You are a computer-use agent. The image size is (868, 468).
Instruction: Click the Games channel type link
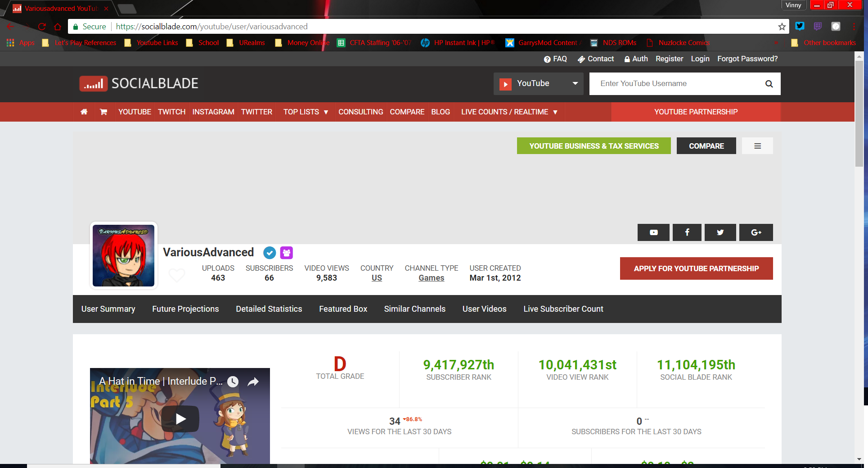pos(431,278)
